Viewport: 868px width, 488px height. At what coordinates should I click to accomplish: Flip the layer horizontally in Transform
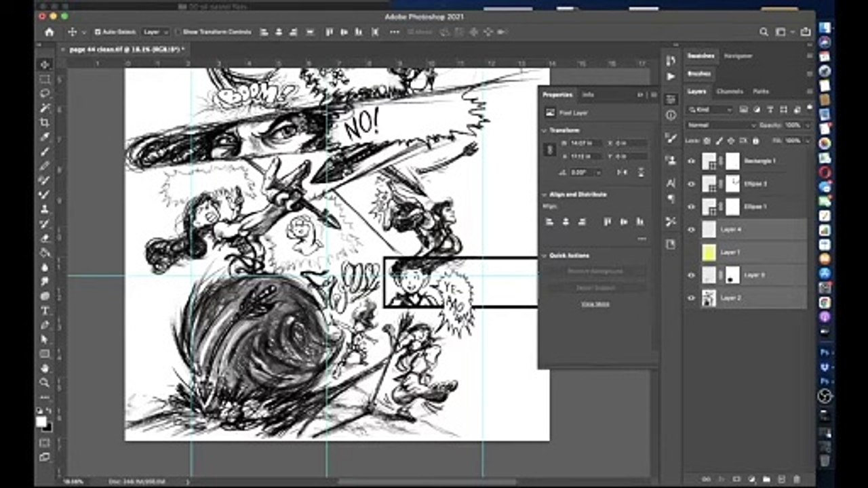[x=622, y=173]
